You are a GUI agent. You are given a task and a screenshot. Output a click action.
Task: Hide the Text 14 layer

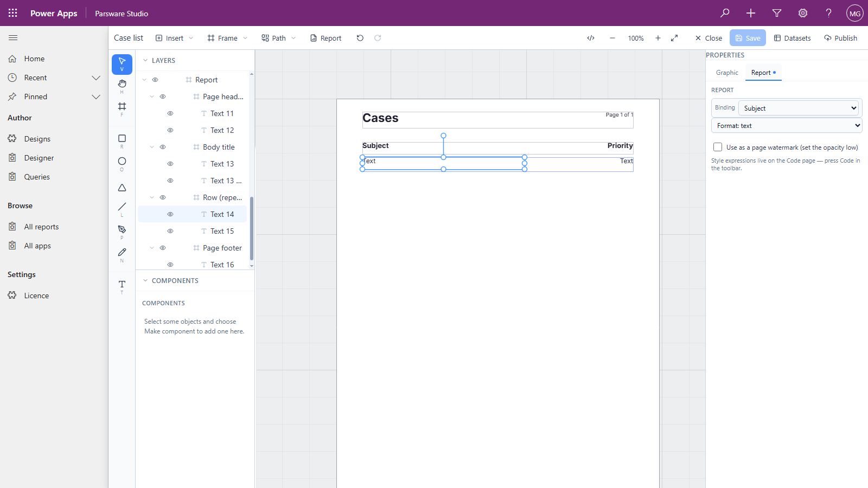click(170, 214)
